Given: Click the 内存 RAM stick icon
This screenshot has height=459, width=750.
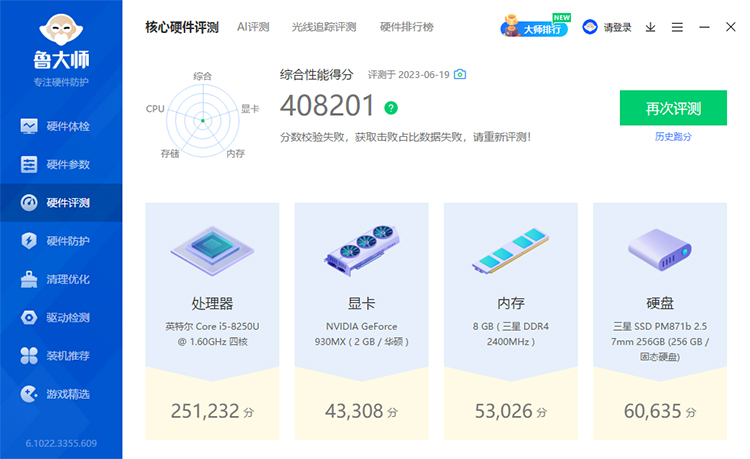Looking at the screenshot, I should point(511,250).
